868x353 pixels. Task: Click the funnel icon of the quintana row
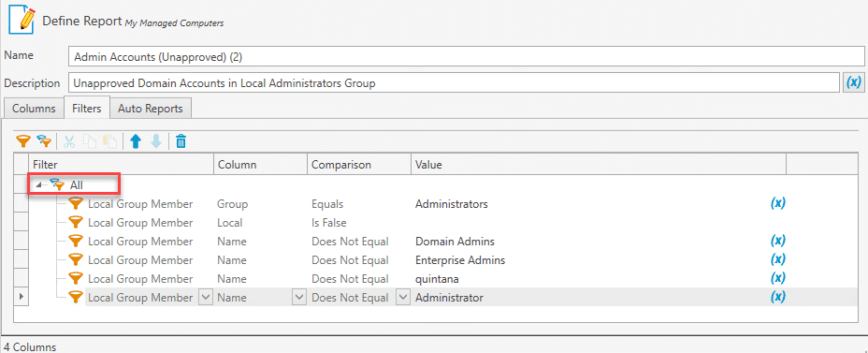point(75,279)
